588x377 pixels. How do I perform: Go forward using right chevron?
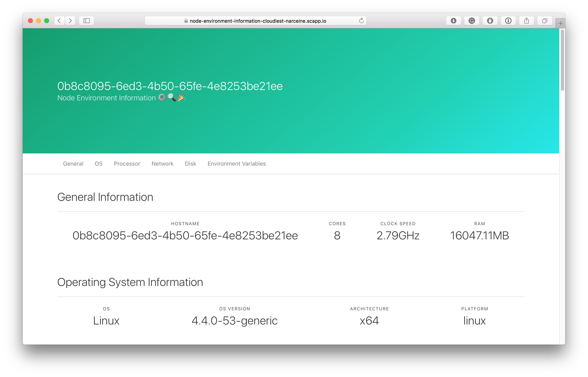[70, 21]
